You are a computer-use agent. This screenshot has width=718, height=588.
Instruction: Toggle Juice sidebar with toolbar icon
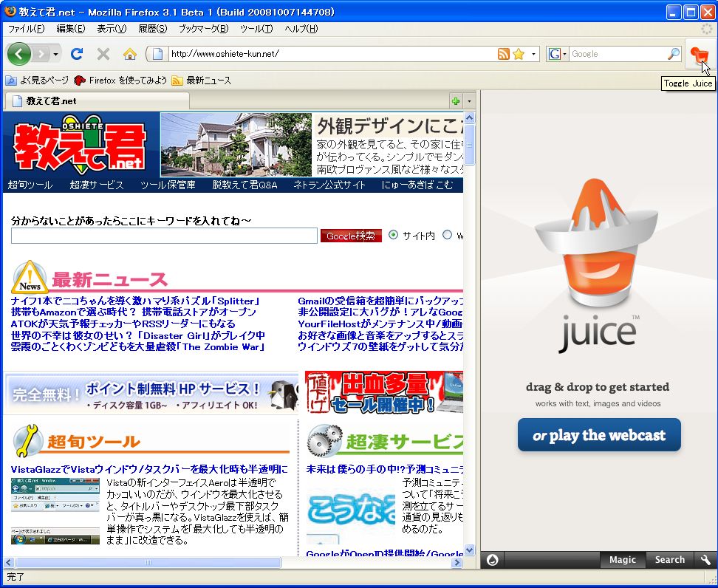(x=700, y=55)
